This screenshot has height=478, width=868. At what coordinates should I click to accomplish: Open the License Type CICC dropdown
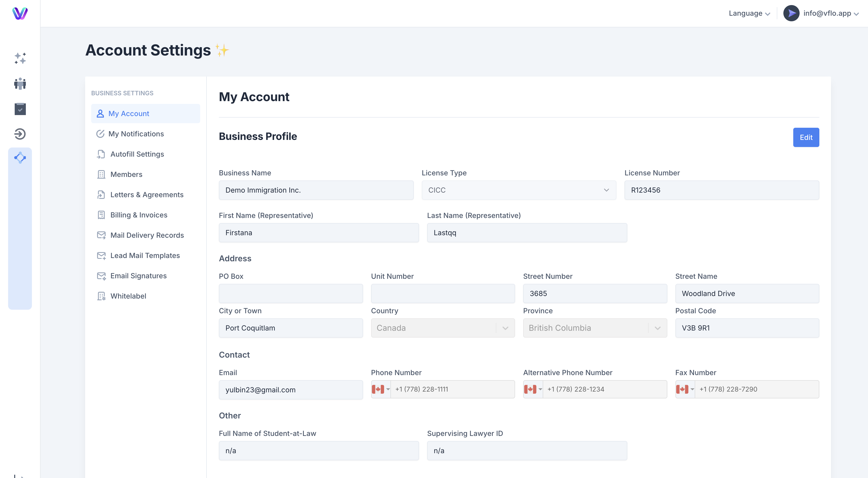click(x=519, y=190)
